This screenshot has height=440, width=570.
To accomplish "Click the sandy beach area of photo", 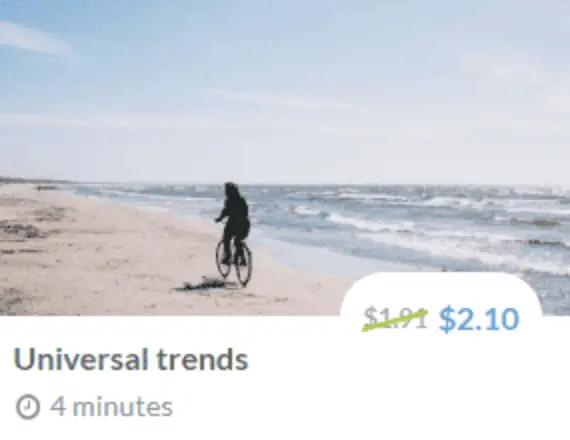I will [109, 255].
